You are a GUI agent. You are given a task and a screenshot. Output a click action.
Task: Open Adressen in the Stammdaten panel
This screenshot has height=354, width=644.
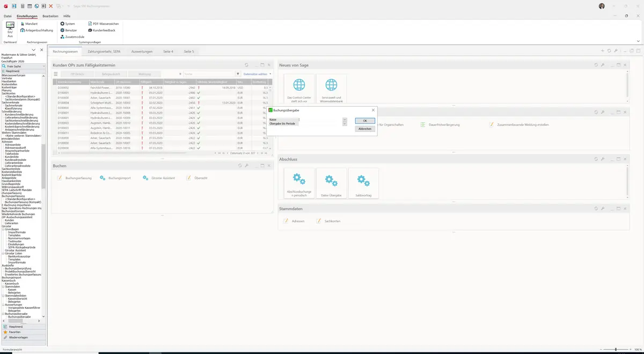294,221
